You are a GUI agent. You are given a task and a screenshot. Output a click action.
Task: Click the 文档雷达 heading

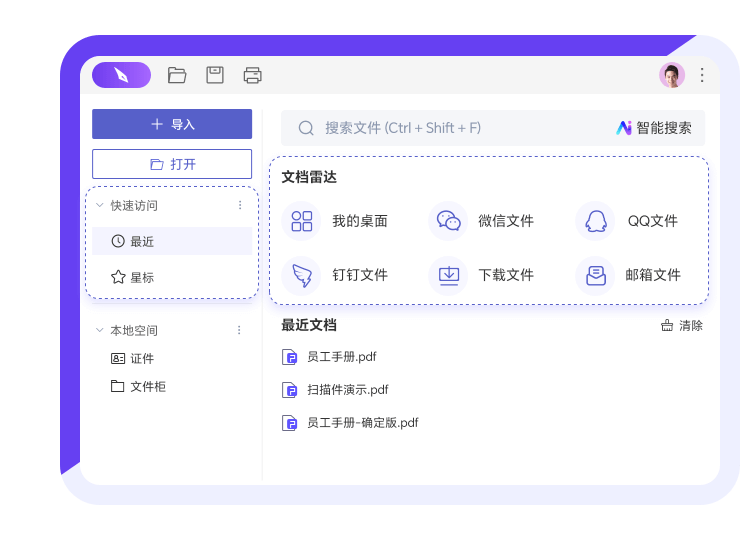coord(309,177)
